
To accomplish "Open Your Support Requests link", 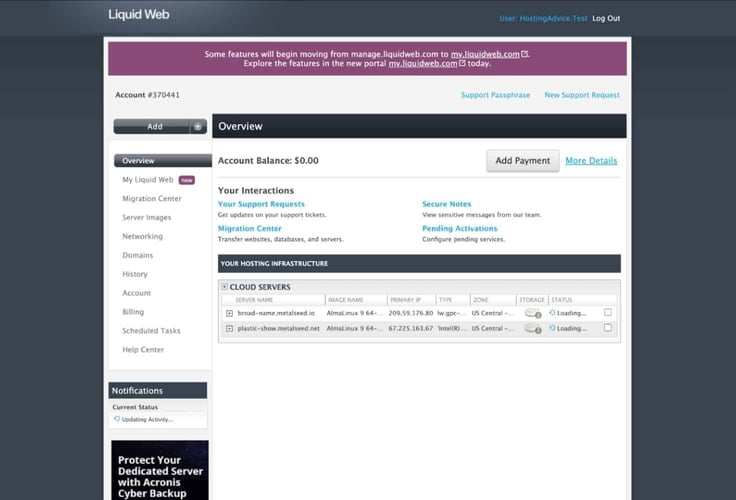I will pyautogui.click(x=261, y=204).
